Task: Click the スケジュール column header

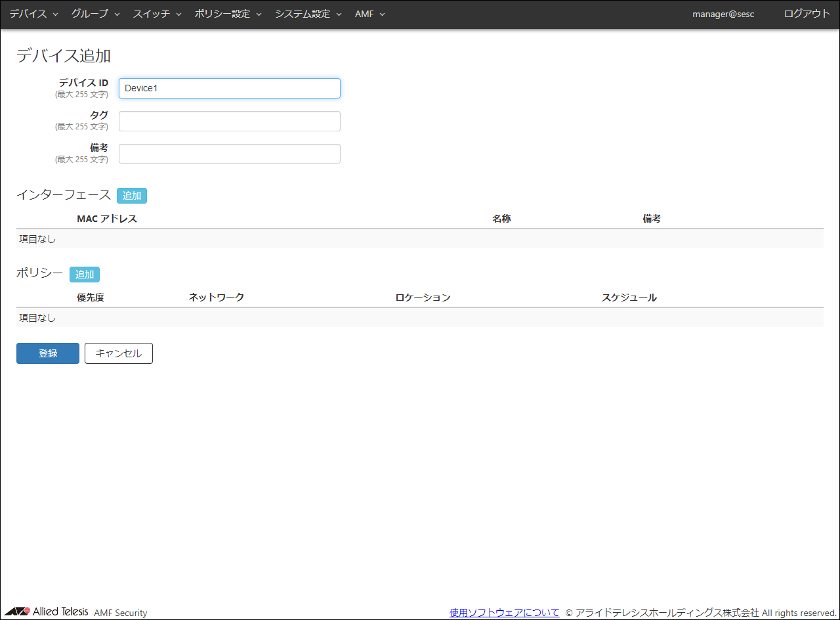Action: coord(629,298)
